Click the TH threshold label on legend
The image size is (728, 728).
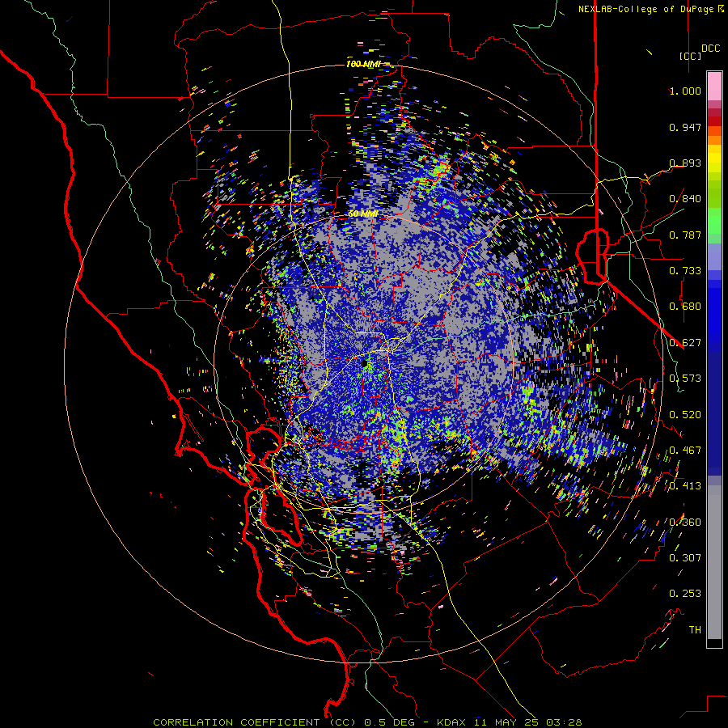click(695, 630)
